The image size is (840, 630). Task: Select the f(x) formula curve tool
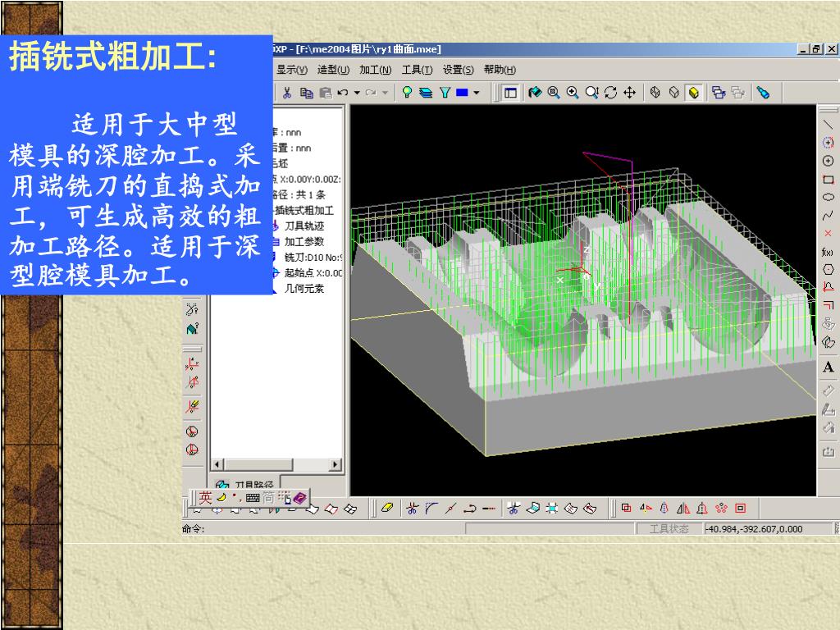tap(828, 252)
